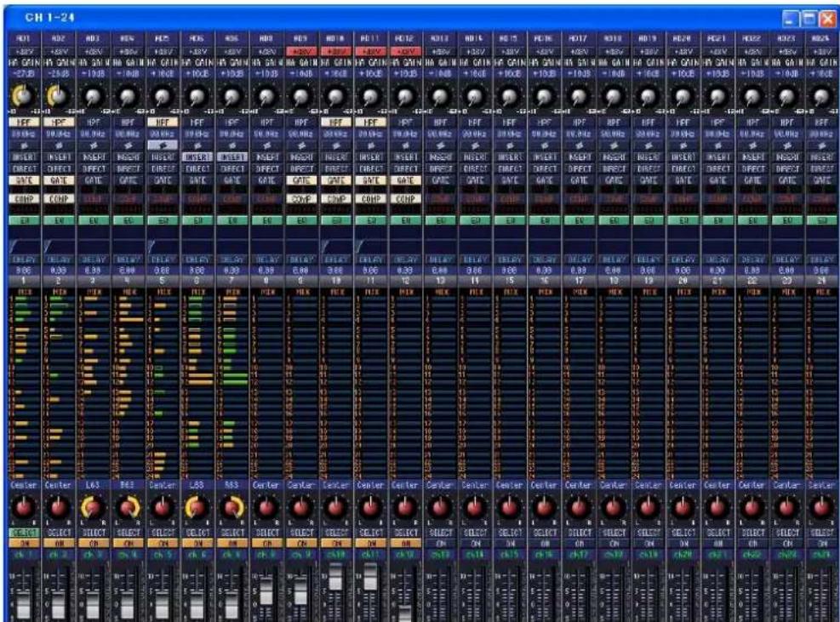The image size is (840, 622).
Task: Click the HA gain knob on channel 24
Action: 821,96
